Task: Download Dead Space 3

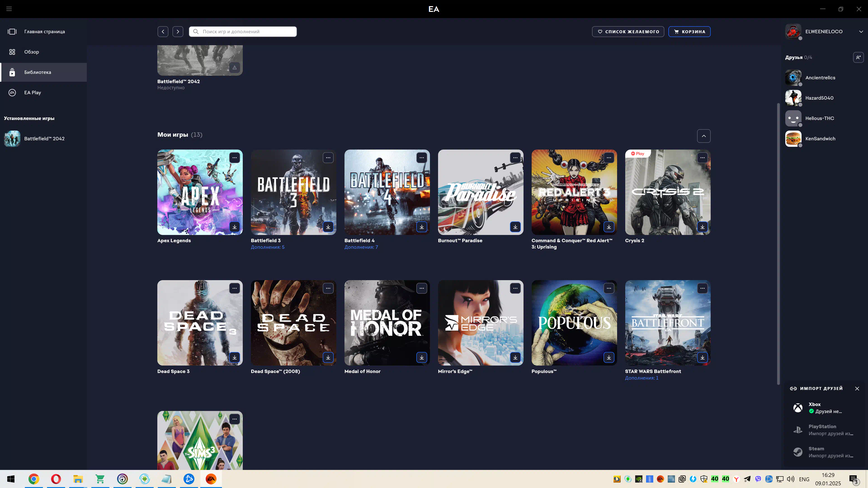Action: point(235,357)
